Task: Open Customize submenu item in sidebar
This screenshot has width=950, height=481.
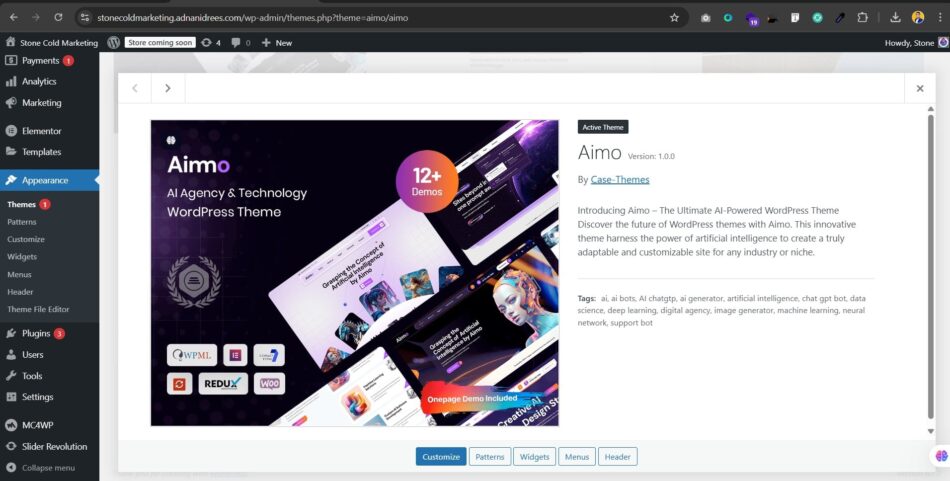Action: [x=26, y=239]
